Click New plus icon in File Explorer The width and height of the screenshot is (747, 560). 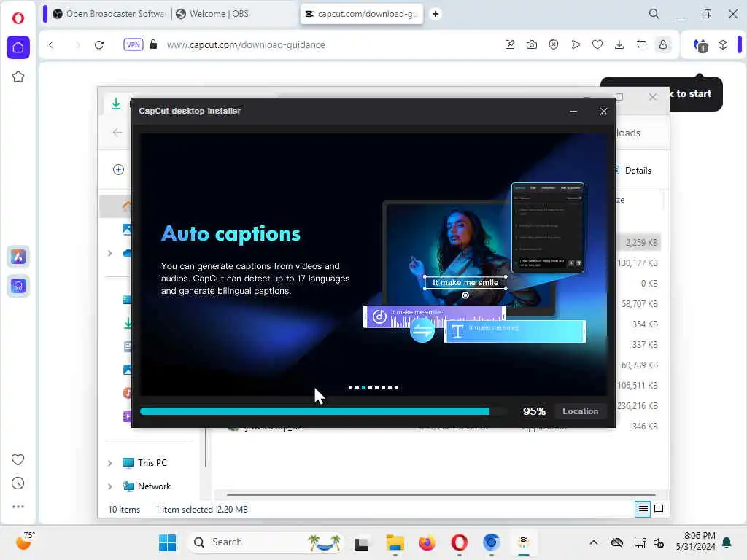pyautogui.click(x=119, y=169)
